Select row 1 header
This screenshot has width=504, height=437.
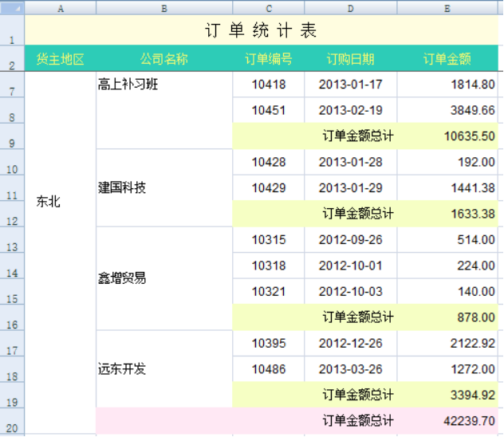point(12,30)
